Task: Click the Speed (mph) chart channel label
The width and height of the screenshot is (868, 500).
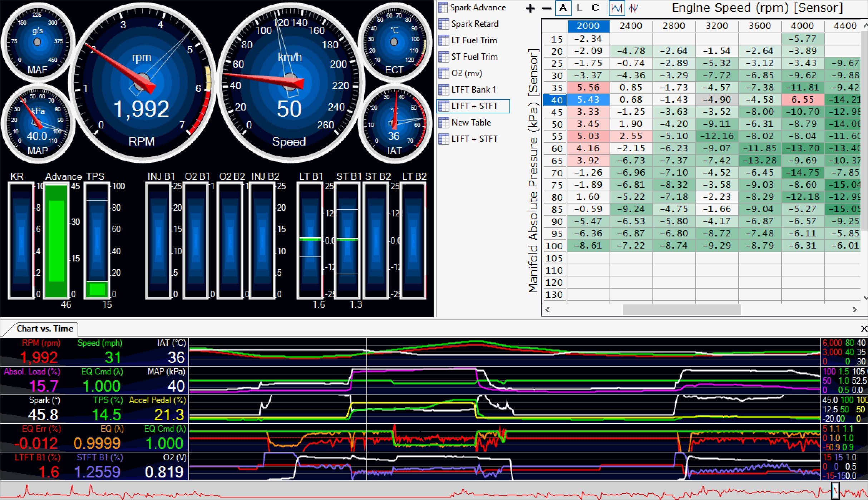Action: coord(100,343)
